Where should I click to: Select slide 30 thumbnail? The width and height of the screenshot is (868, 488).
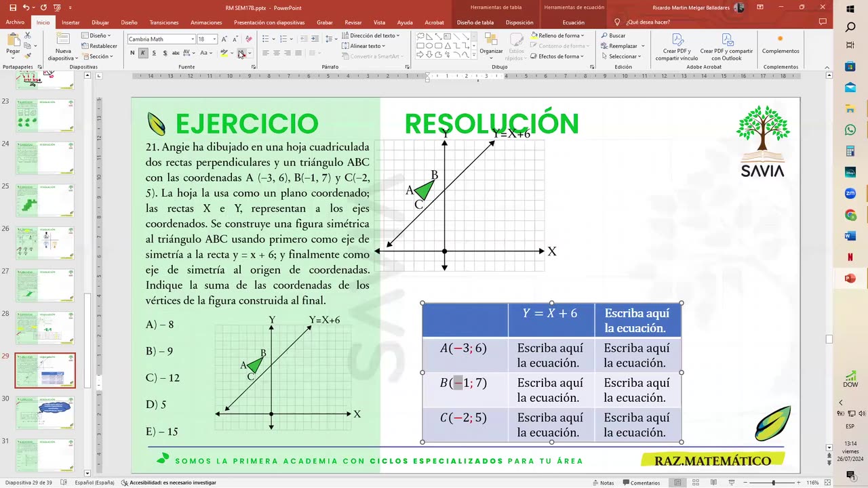coord(45,413)
